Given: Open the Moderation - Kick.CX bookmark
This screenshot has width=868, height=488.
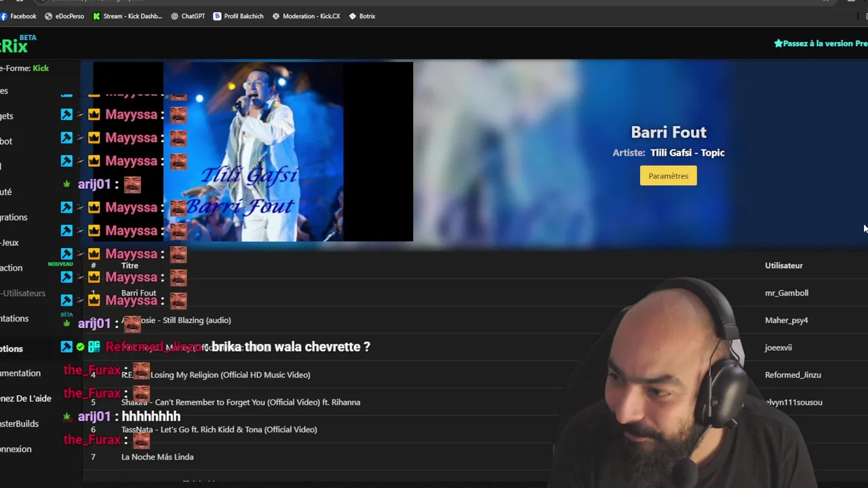Looking at the screenshot, I should coord(306,16).
